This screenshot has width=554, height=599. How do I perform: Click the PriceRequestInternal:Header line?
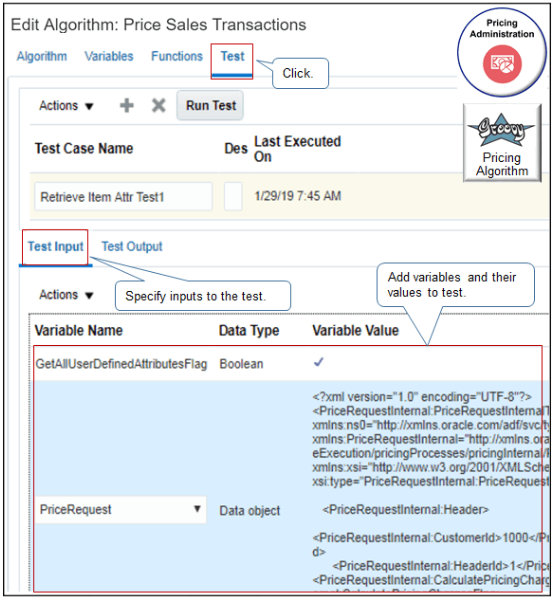click(406, 509)
